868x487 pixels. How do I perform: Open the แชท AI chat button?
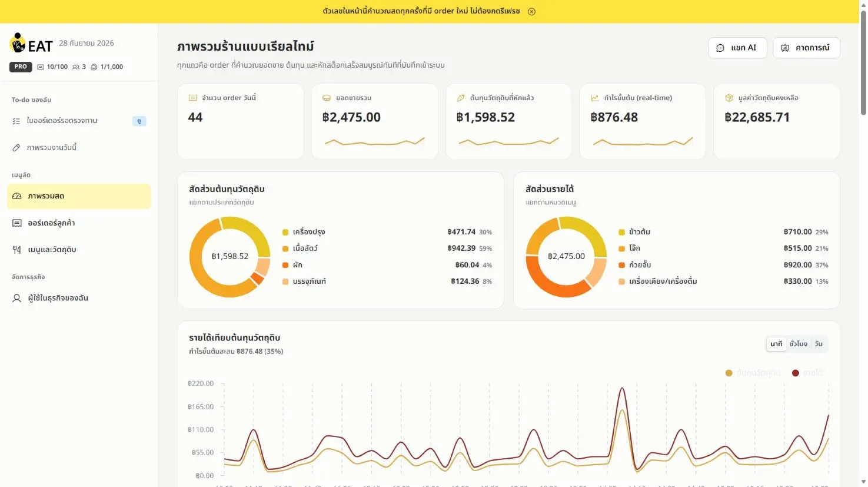(737, 48)
